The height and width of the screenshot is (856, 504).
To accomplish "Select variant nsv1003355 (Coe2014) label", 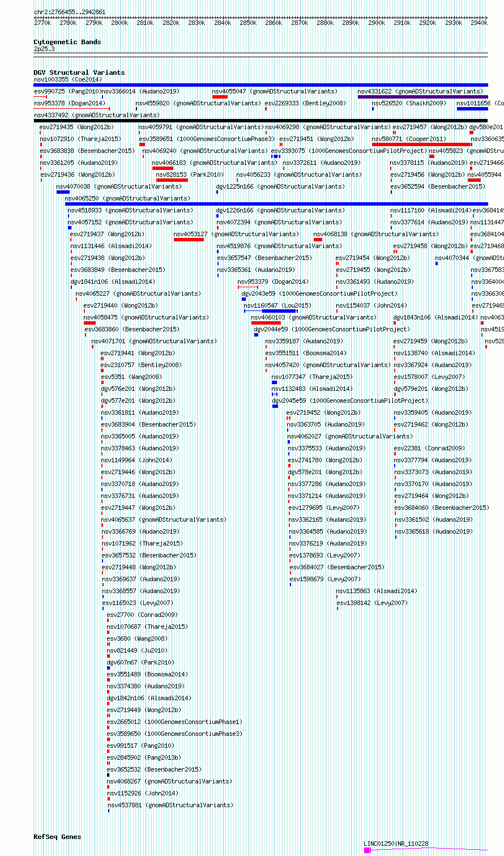I will click(68, 80).
